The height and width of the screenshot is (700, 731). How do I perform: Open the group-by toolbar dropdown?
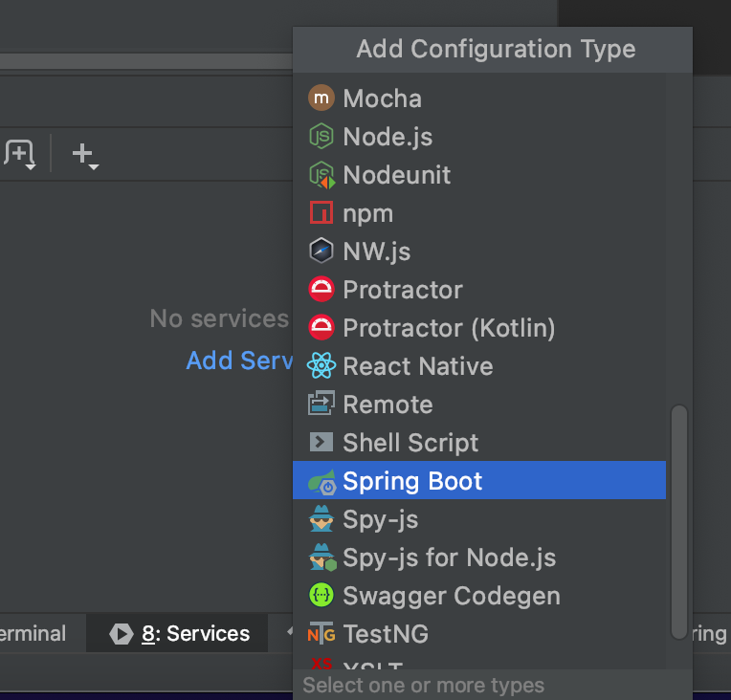click(20, 155)
